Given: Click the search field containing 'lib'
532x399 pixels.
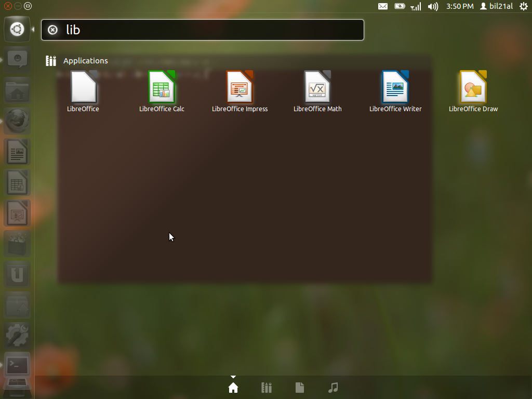Looking at the screenshot, I should tap(208, 30).
